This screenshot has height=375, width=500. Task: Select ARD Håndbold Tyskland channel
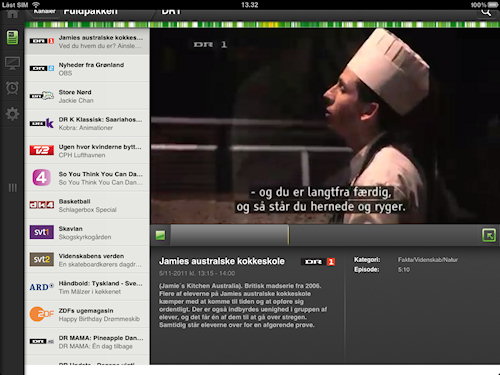(x=87, y=287)
